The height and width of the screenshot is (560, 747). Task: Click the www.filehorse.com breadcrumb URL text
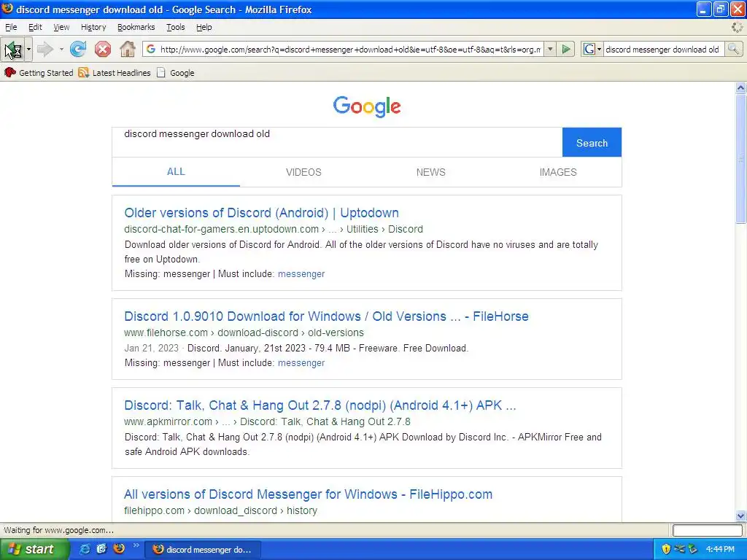click(x=166, y=332)
